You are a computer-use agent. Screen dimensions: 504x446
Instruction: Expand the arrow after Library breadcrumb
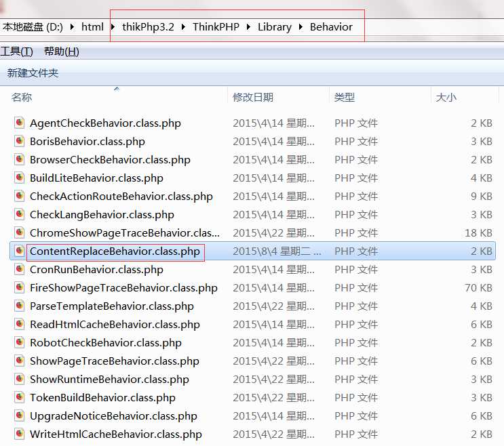[301, 27]
